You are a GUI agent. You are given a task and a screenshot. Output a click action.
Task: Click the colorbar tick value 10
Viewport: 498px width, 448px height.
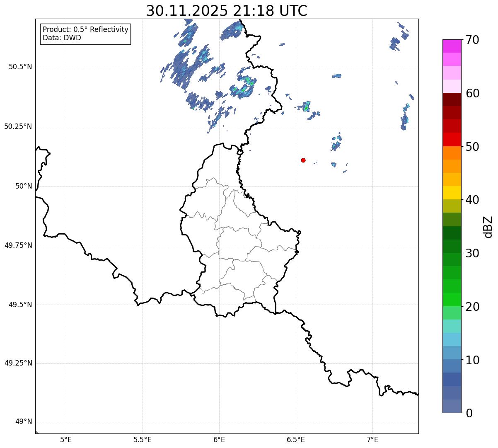pyautogui.click(x=472, y=360)
